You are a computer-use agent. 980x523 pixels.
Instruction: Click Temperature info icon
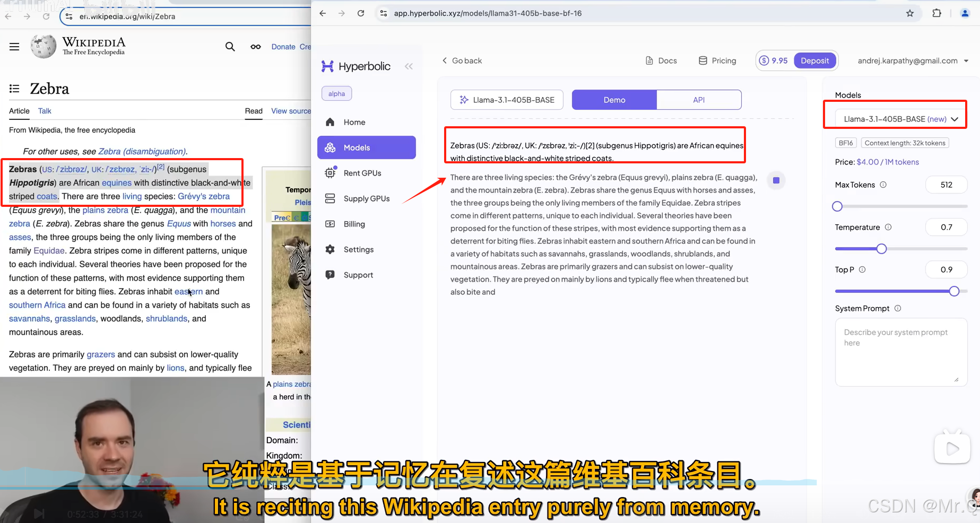coord(888,227)
